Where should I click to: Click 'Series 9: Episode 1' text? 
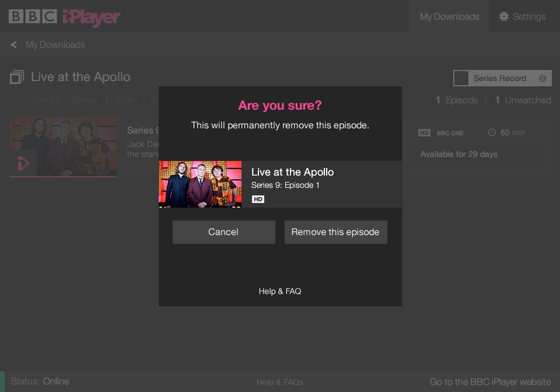tap(285, 185)
